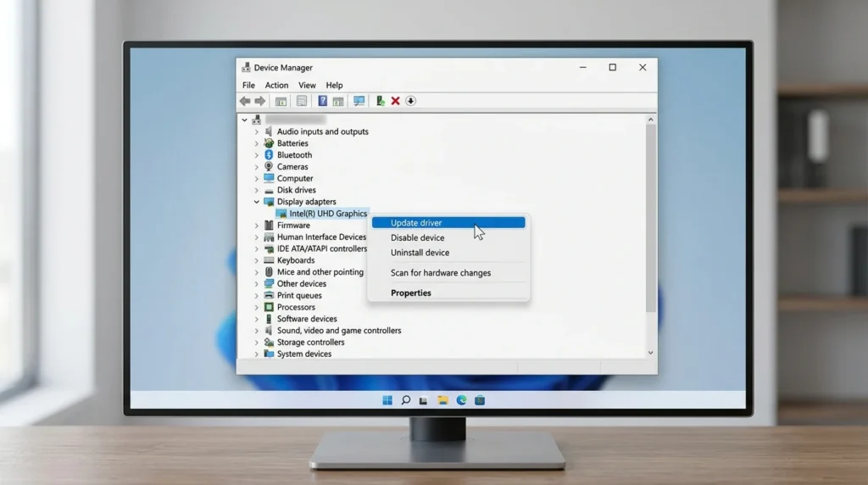Open the Help question-mark toolbar icon
The height and width of the screenshot is (485, 868).
coord(322,101)
